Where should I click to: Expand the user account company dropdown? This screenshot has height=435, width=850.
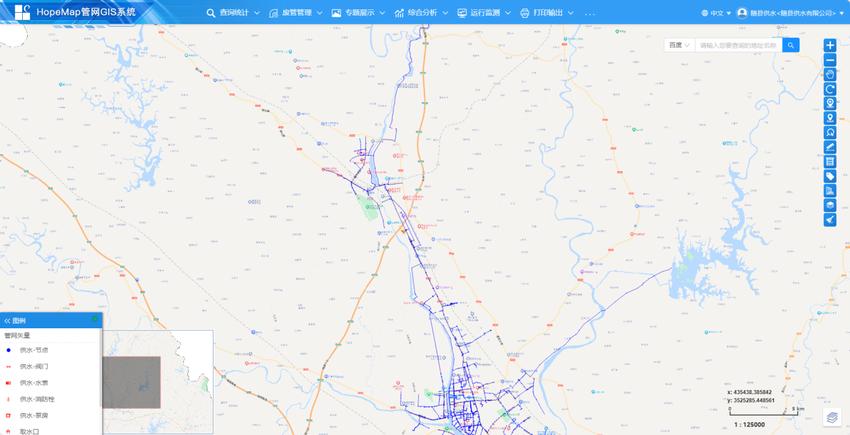pyautogui.click(x=791, y=13)
